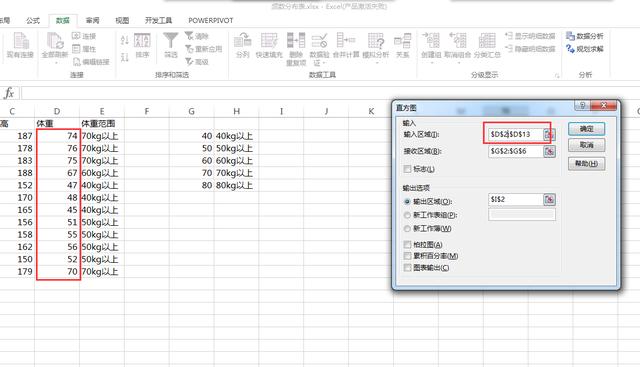Screen dimensions: 640x367
Task: Sort ascending with the A-Z icon
Action: tap(125, 40)
